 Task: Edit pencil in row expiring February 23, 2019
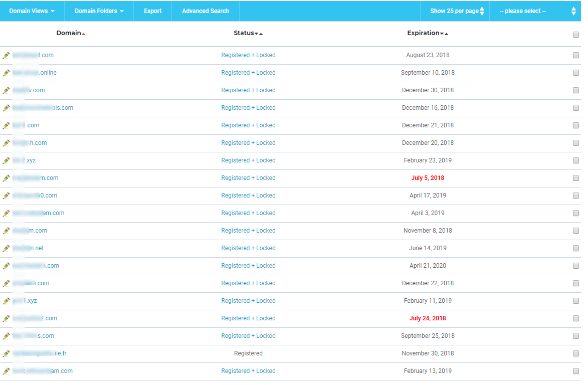point(6,160)
